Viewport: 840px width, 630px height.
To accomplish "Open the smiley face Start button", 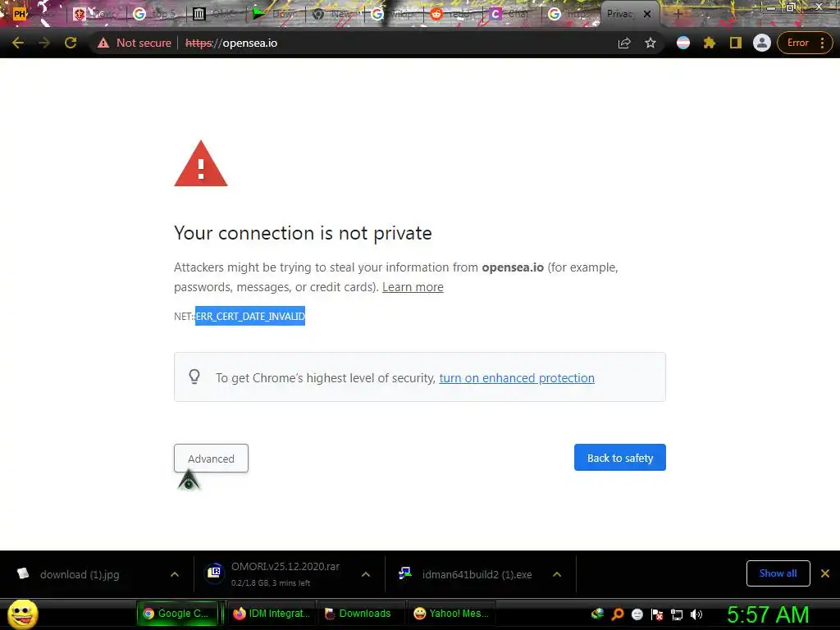I will pyautogui.click(x=22, y=614).
